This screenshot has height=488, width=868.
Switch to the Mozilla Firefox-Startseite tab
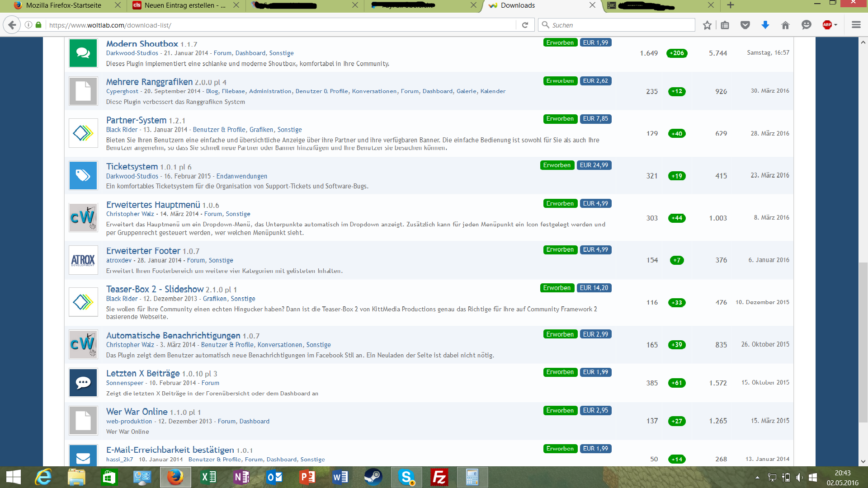point(63,5)
